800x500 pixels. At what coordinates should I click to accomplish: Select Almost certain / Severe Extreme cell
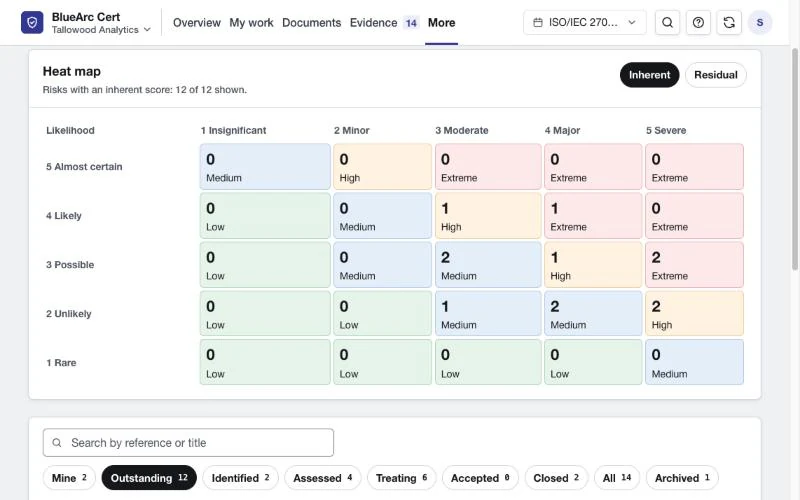point(694,166)
